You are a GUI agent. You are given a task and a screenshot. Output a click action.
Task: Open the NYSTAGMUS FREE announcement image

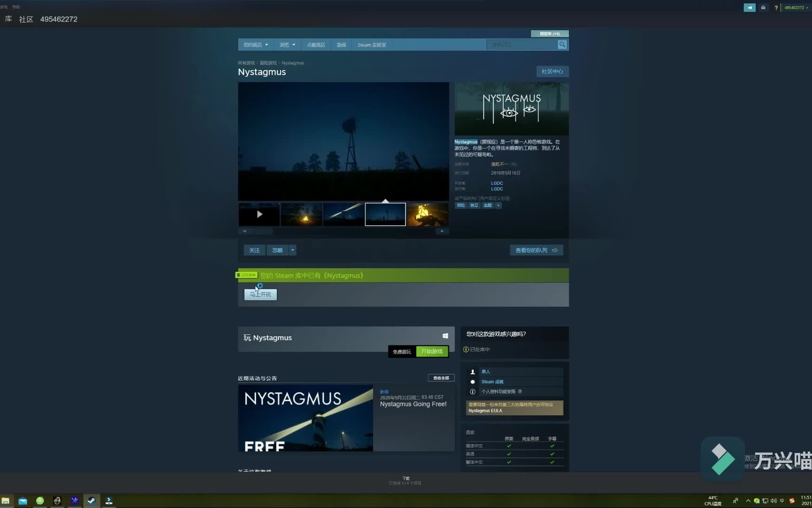(x=305, y=418)
